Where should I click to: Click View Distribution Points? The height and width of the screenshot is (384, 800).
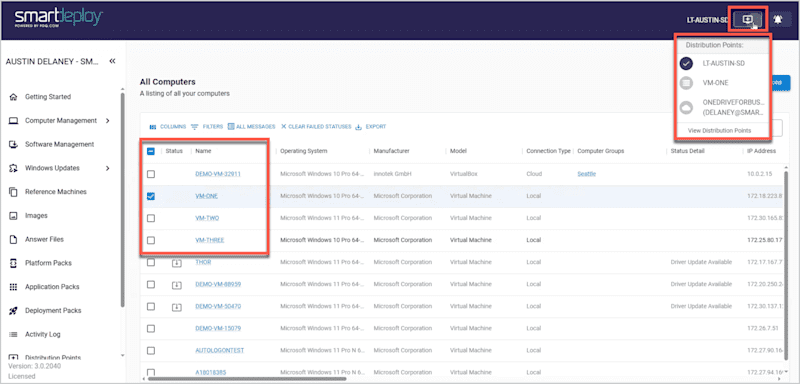(719, 131)
